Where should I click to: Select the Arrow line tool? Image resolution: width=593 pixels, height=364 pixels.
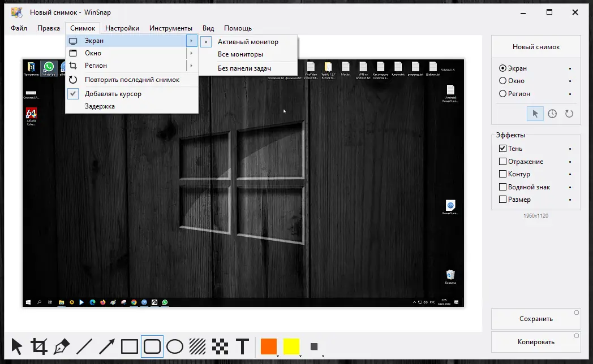(106, 346)
